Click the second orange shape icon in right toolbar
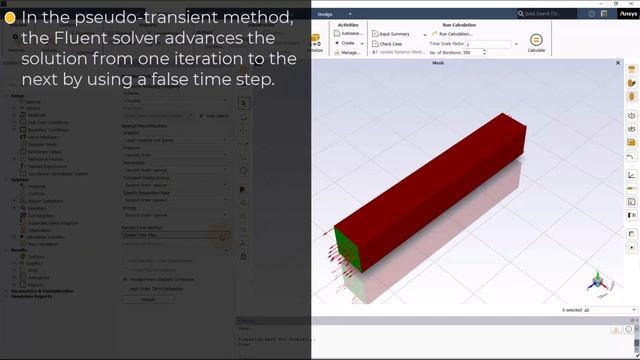 pyautogui.click(x=631, y=83)
